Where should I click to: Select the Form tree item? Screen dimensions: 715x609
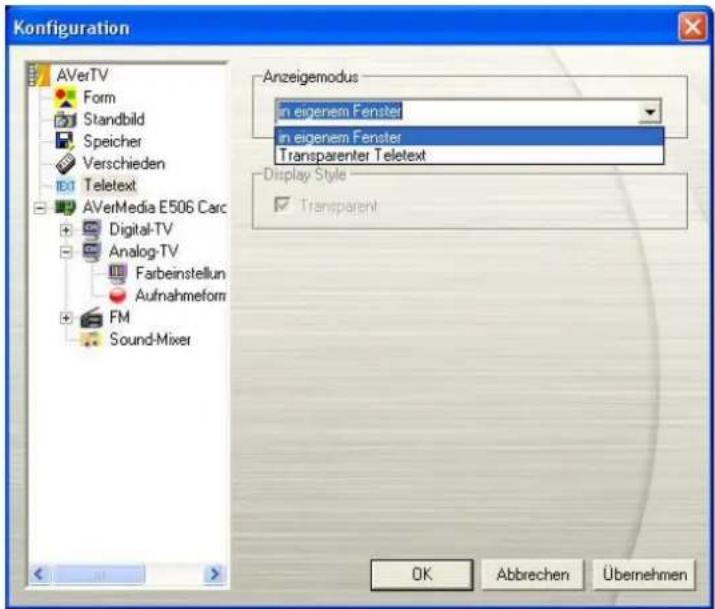coord(99,98)
